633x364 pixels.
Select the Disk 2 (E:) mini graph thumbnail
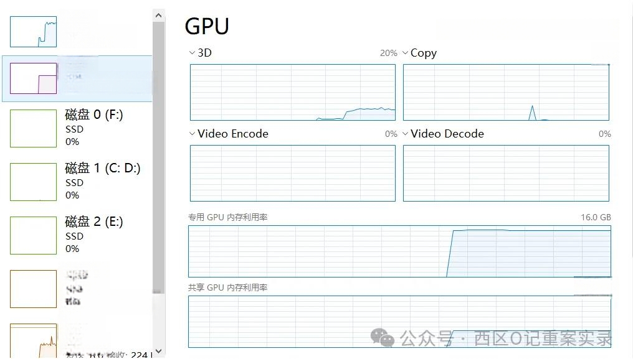point(33,235)
